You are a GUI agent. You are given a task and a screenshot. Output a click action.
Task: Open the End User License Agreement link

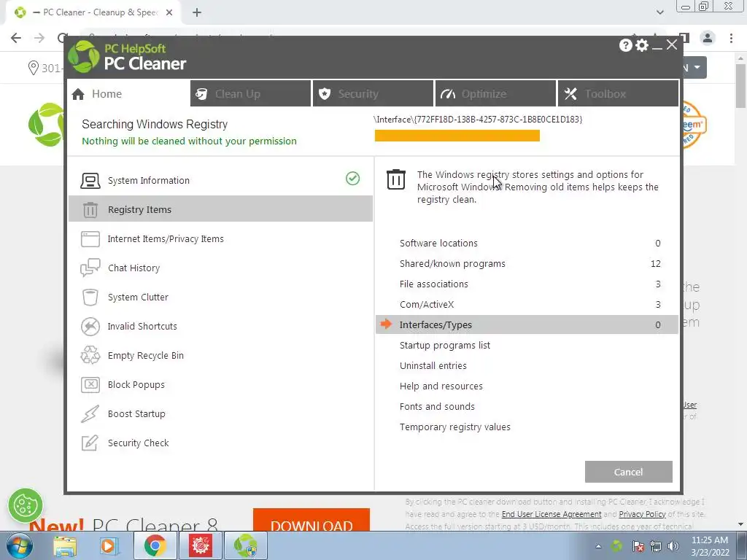(x=551, y=514)
